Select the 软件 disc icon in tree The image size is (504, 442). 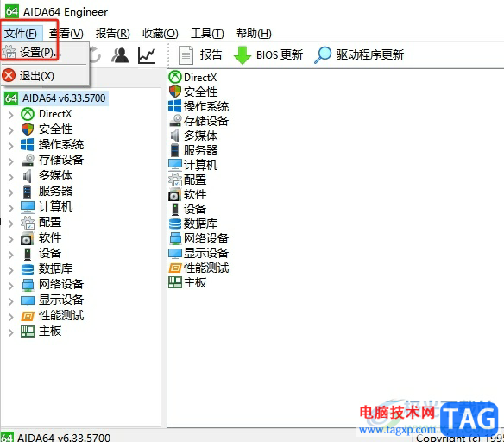pyautogui.click(x=27, y=238)
